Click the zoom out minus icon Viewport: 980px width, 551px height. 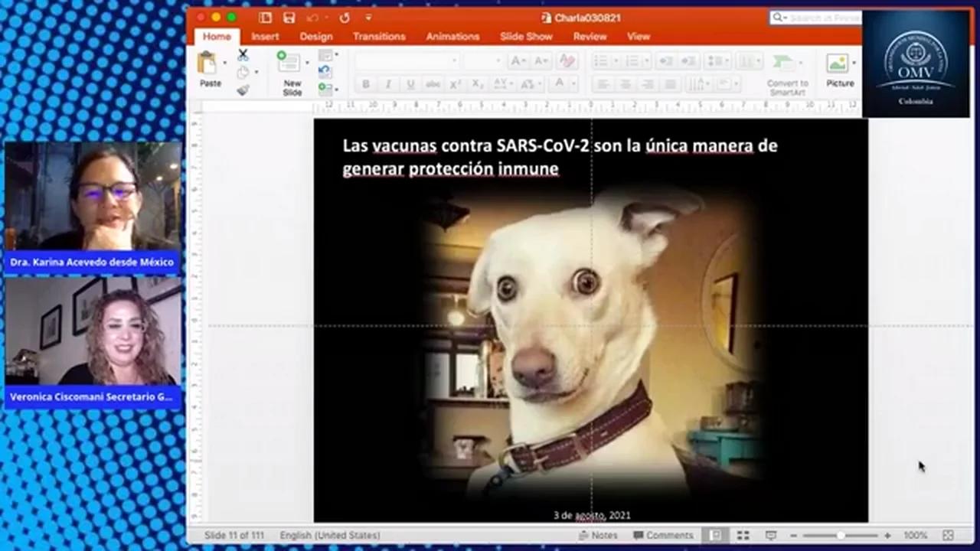pos(793,536)
